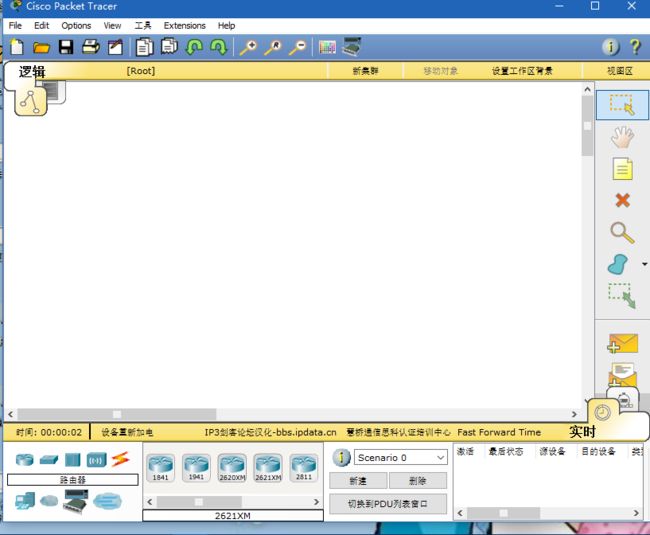Select the Multiuser Connection category
Viewport: 650px width, 535px height.
click(x=107, y=501)
